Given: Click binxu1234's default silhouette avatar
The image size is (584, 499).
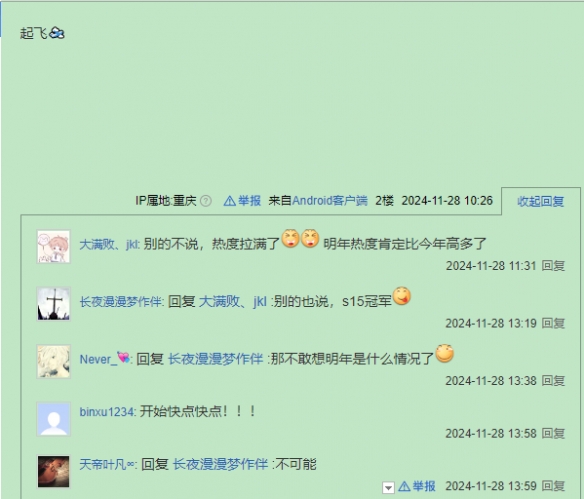Looking at the screenshot, I should (54, 419).
